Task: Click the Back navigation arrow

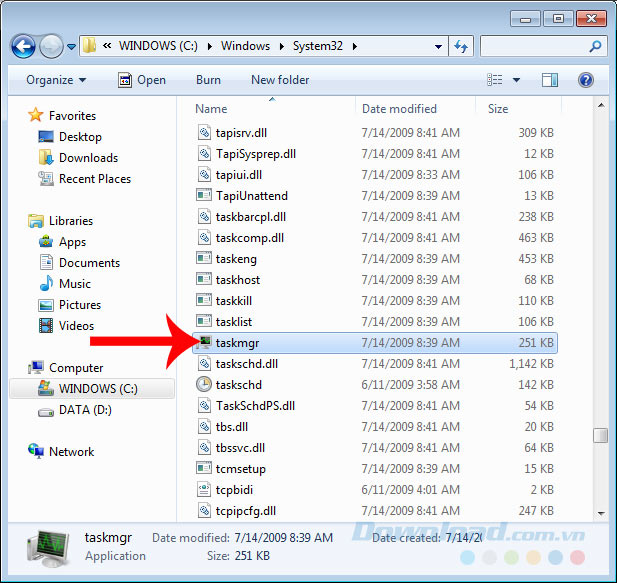Action: pyautogui.click(x=23, y=46)
